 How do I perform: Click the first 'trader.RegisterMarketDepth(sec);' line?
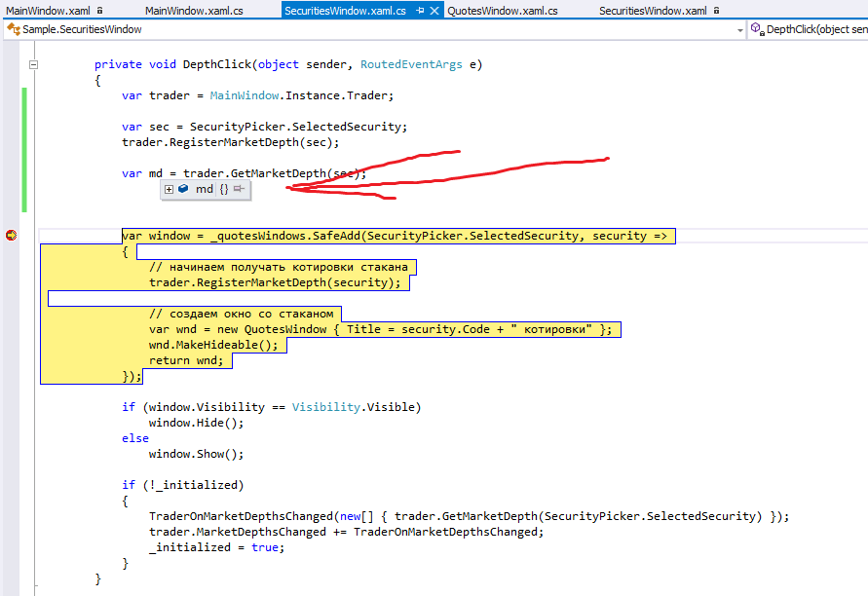point(230,142)
